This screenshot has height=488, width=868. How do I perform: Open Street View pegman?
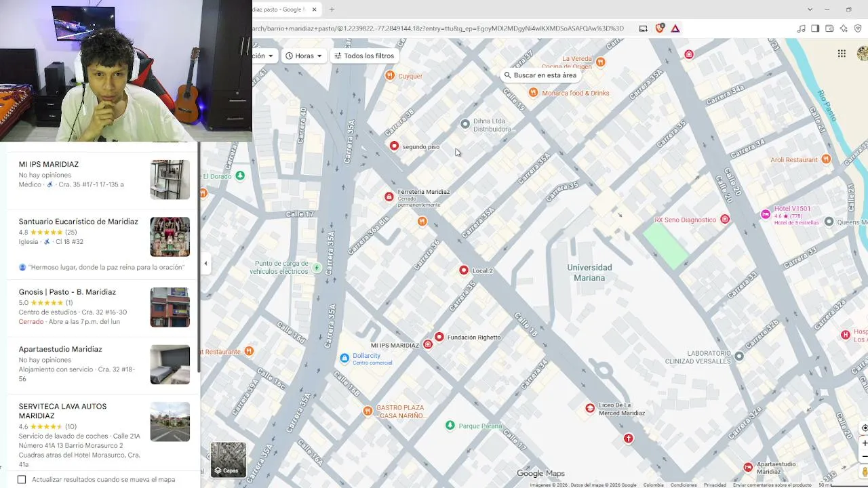pos(864,472)
